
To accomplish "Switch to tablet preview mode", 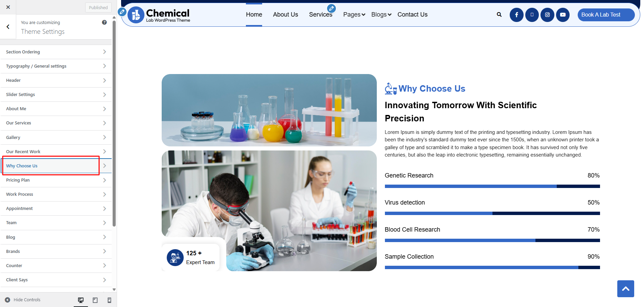I will [x=95, y=300].
